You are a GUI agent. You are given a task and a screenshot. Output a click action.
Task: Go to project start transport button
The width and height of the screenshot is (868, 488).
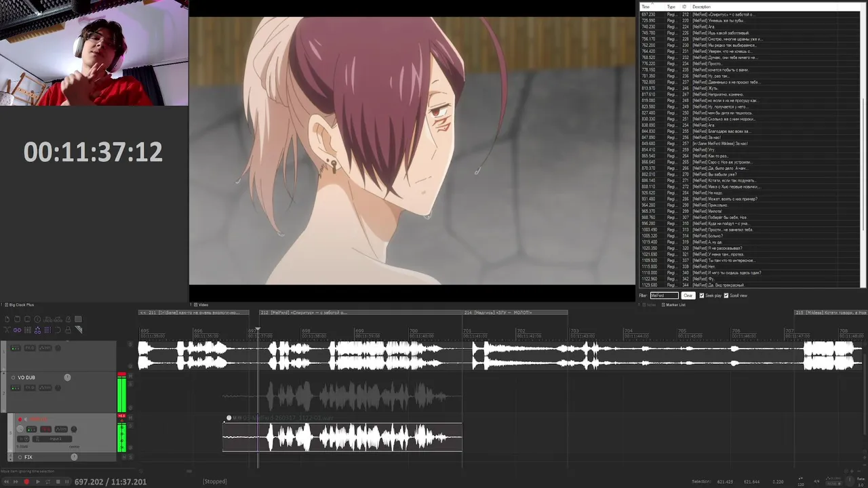6,481
